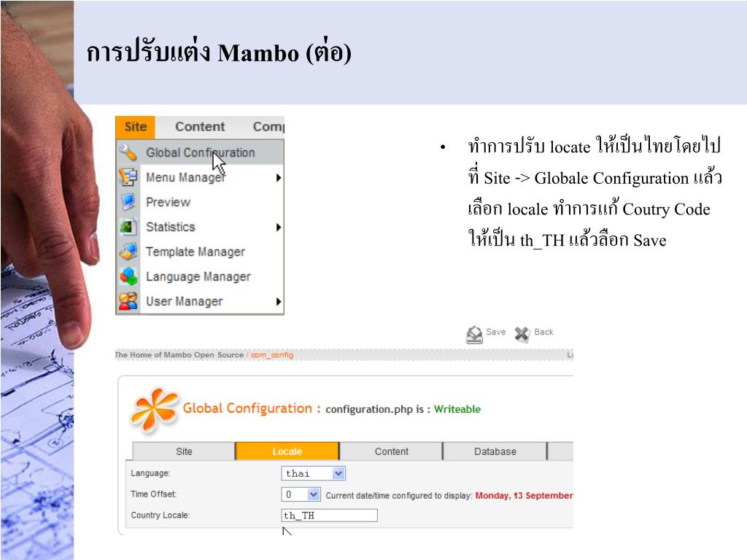The width and height of the screenshot is (747, 560).
Task: Click the Language: field label
Action: click(150, 473)
